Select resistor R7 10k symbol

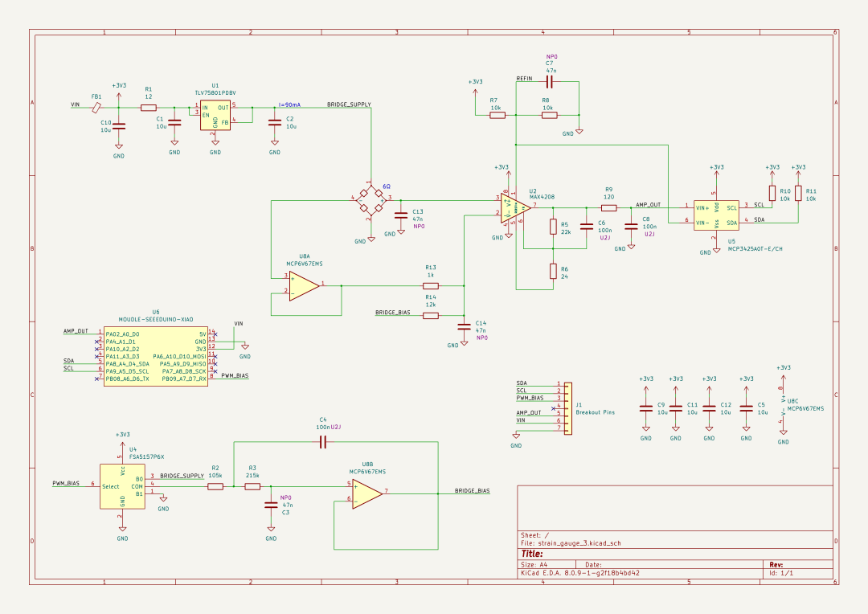497,115
